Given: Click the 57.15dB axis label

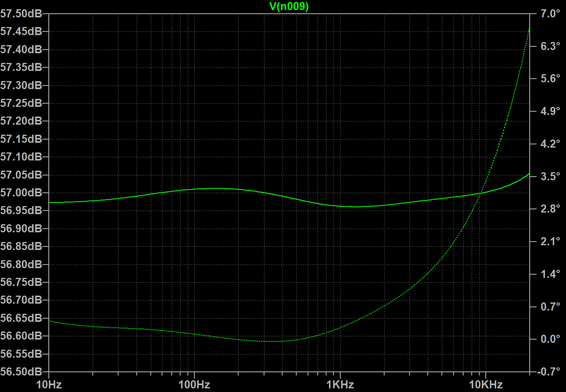Looking at the screenshot, I should (21, 139).
